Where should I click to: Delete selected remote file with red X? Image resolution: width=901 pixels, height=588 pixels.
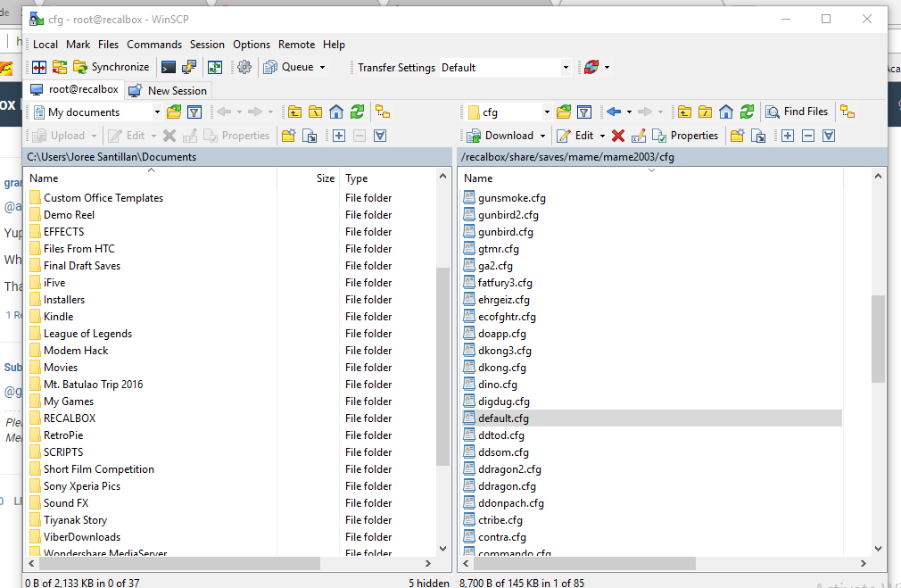(x=618, y=136)
